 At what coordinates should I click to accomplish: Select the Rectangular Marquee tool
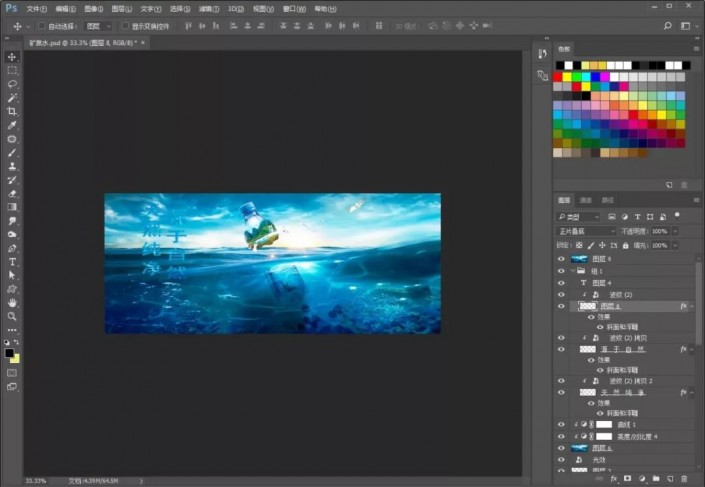coord(12,71)
